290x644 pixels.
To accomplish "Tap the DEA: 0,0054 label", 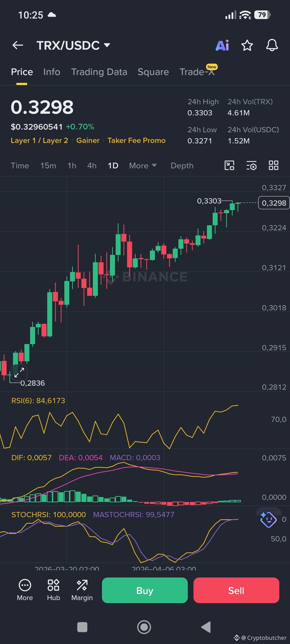I will [x=81, y=458].
